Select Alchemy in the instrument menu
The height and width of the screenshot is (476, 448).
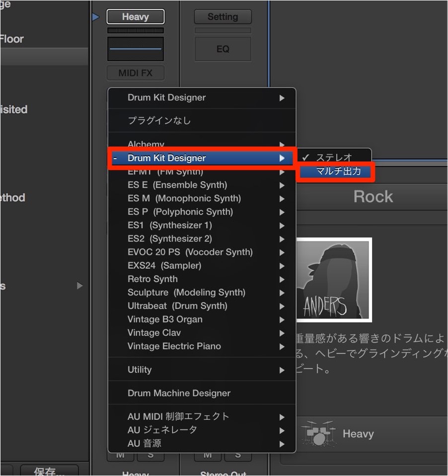(202, 144)
